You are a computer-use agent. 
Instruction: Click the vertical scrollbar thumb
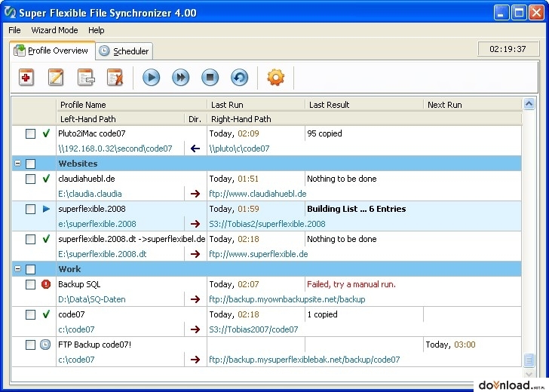pyautogui.click(x=529, y=360)
